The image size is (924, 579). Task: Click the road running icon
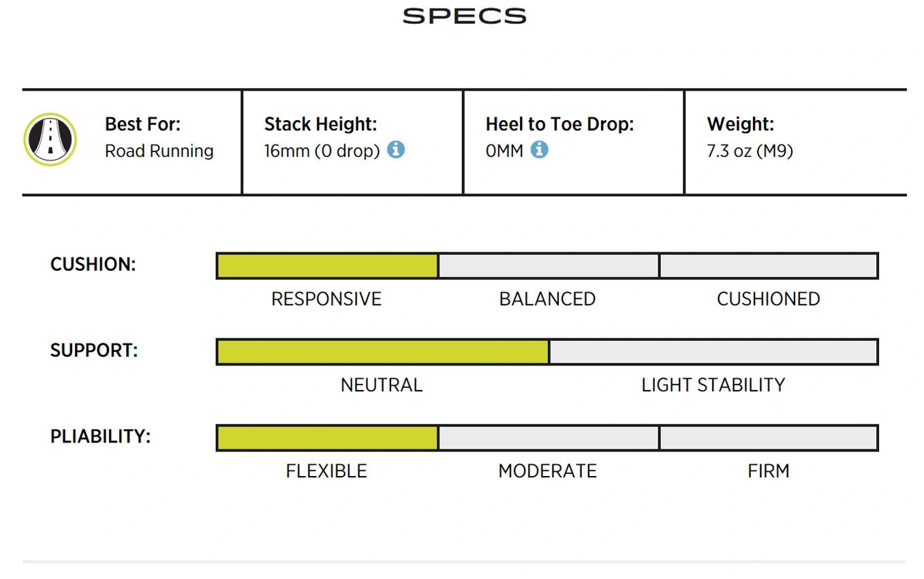[x=50, y=139]
